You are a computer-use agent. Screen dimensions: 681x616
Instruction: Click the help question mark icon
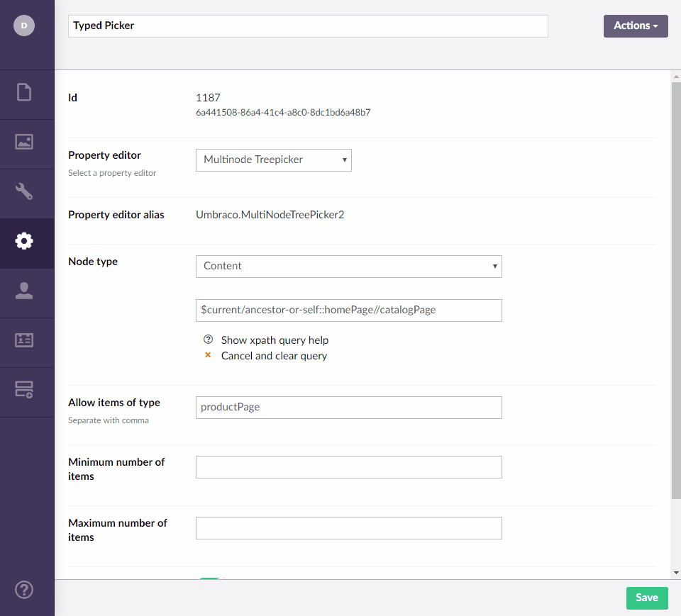(x=25, y=589)
